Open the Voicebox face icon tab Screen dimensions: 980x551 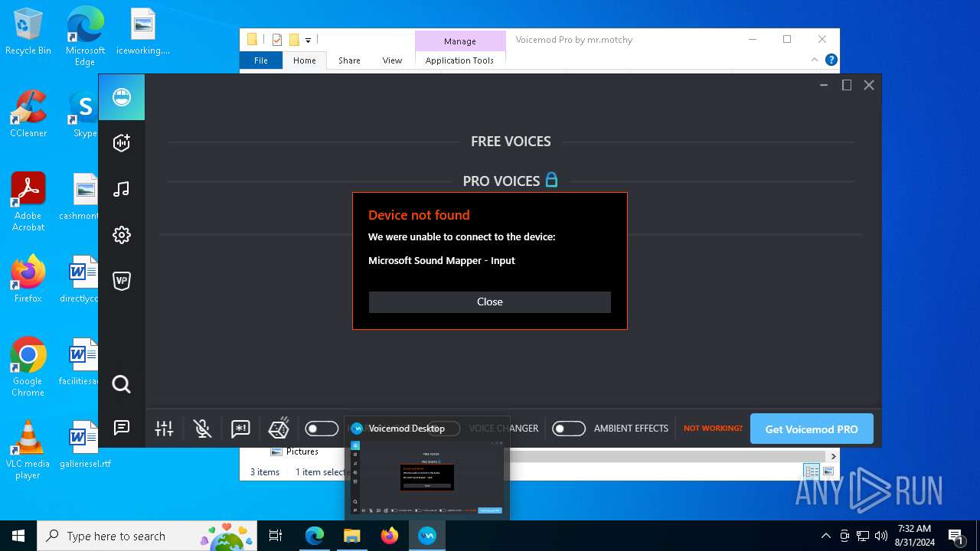(121, 97)
